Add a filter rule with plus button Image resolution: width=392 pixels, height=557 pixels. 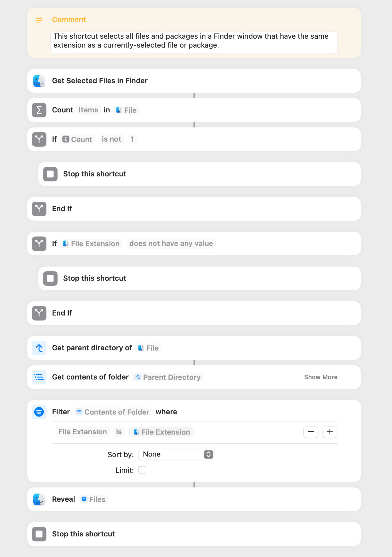(x=330, y=432)
